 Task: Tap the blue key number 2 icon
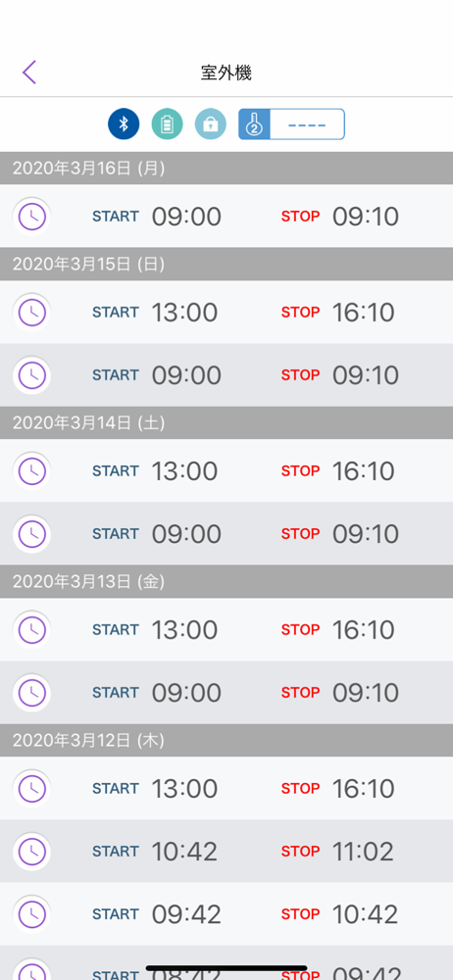(x=254, y=123)
